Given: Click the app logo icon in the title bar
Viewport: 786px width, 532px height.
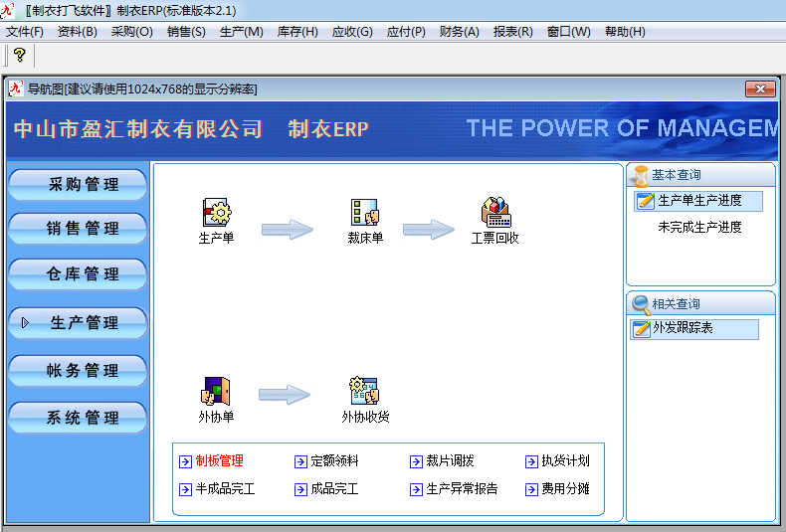Looking at the screenshot, I should (8, 11).
